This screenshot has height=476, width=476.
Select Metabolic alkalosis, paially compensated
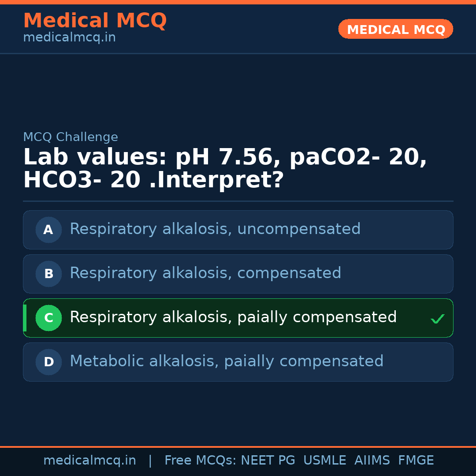227,362
